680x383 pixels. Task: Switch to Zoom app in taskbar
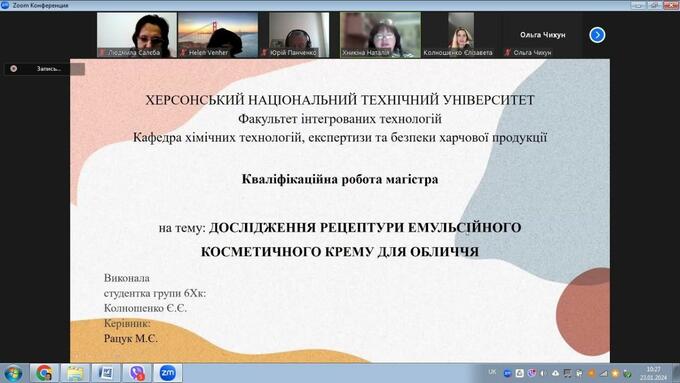point(168,373)
